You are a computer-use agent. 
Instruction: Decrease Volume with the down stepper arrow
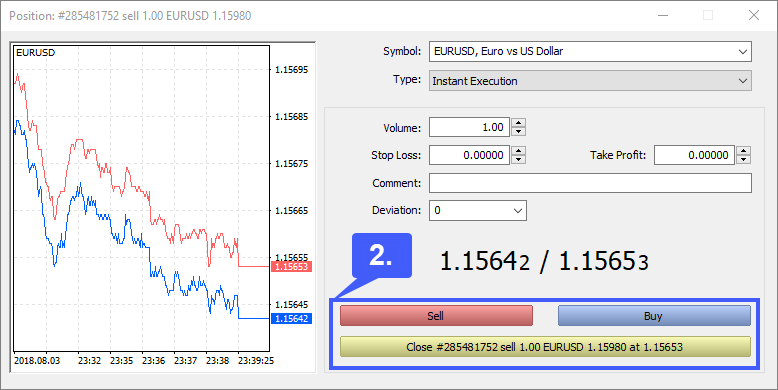519,131
